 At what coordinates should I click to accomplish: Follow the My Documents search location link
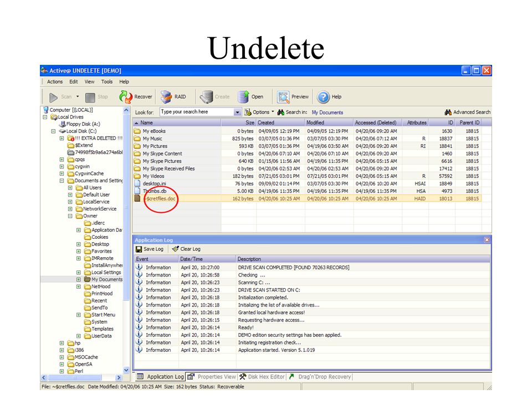coord(328,112)
